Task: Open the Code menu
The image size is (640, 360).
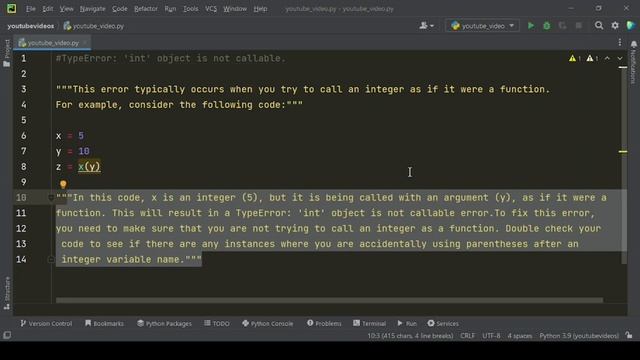Action: 120,9
